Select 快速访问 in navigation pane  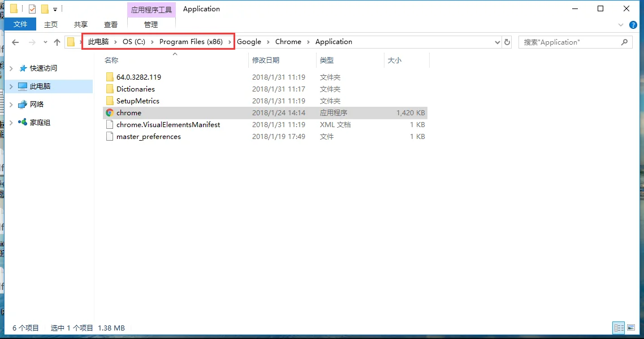(x=44, y=68)
